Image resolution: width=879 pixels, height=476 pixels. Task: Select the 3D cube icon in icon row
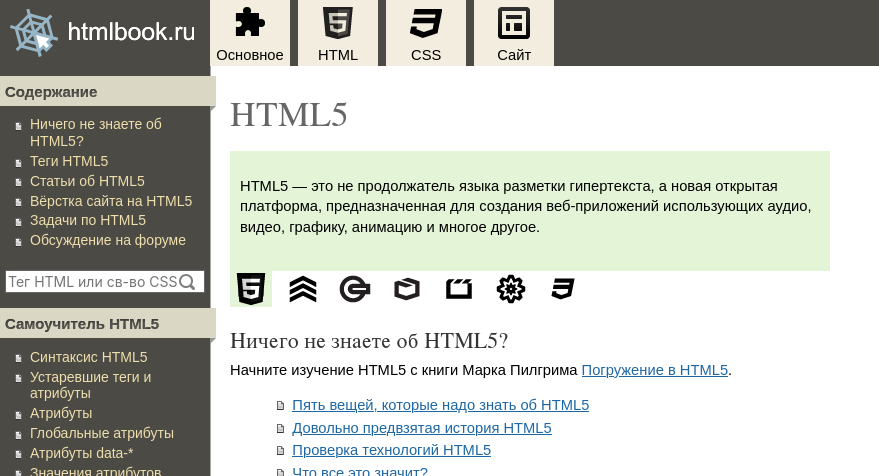coord(407,289)
